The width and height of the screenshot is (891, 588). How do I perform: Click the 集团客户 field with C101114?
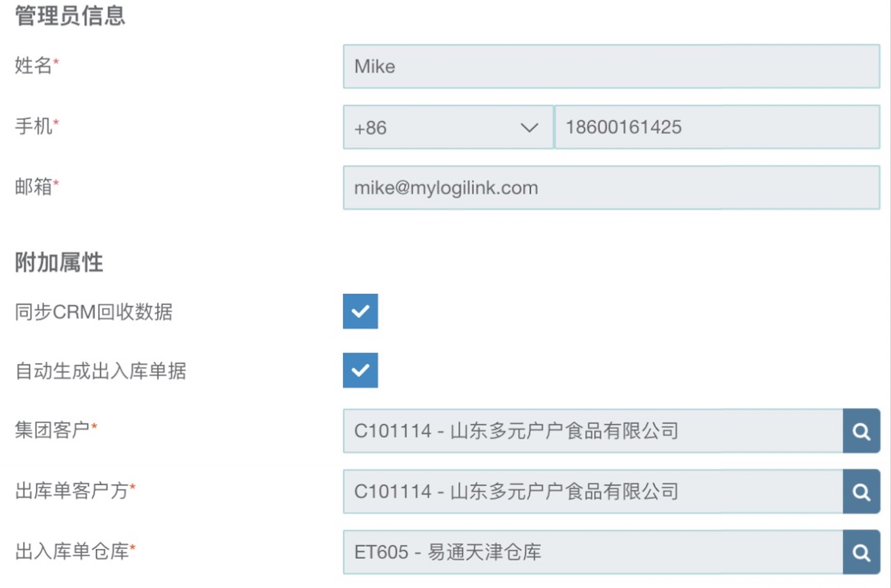593,431
